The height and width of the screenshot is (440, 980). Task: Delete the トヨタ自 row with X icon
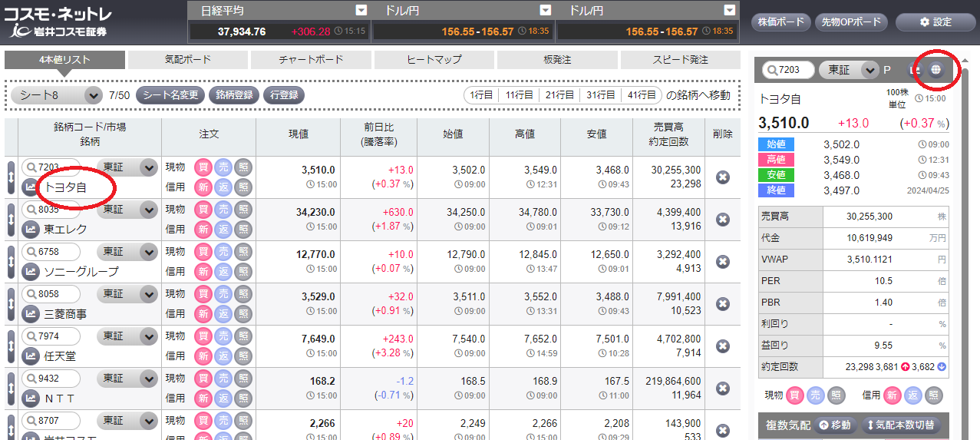pos(722,177)
